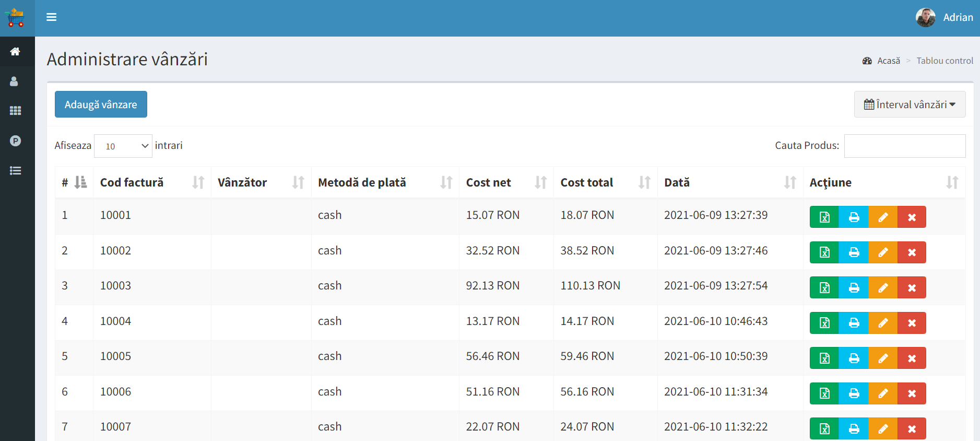The height and width of the screenshot is (441, 980).
Task: Export invoice 10001 to Excel
Action: click(x=824, y=217)
